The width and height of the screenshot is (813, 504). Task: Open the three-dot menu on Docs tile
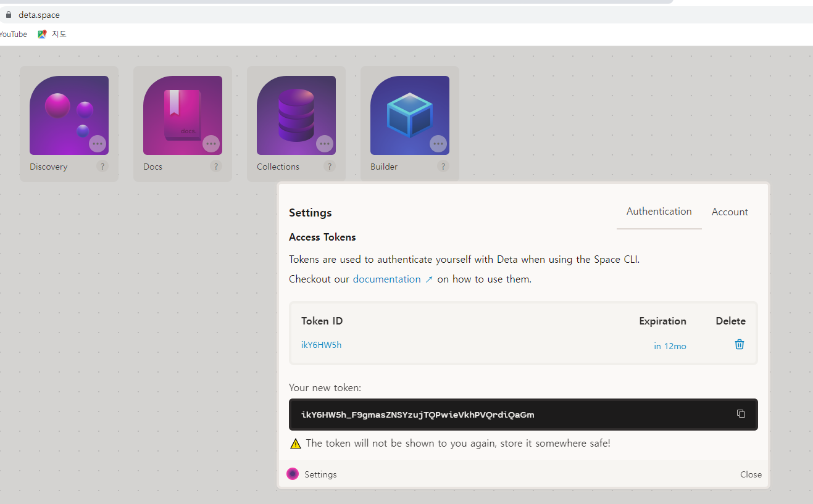211,144
